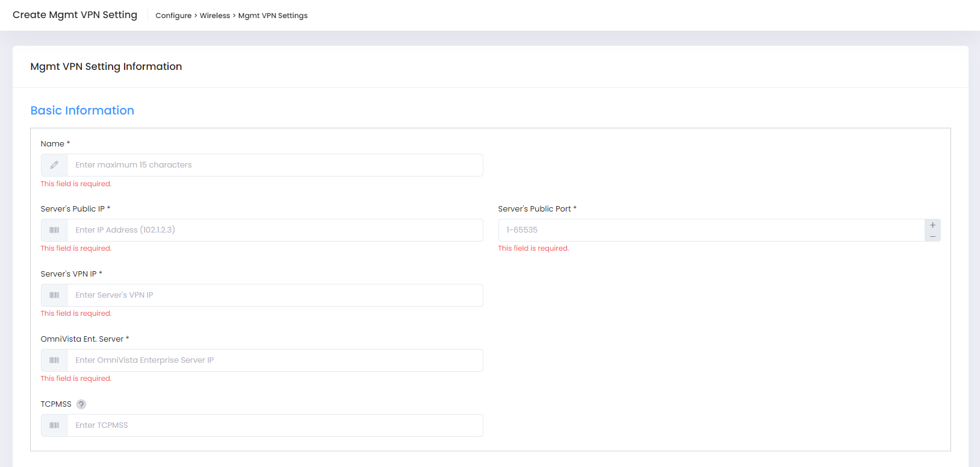980x467 pixels.
Task: Click the icon before the TCPMSS input
Action: 54,425
